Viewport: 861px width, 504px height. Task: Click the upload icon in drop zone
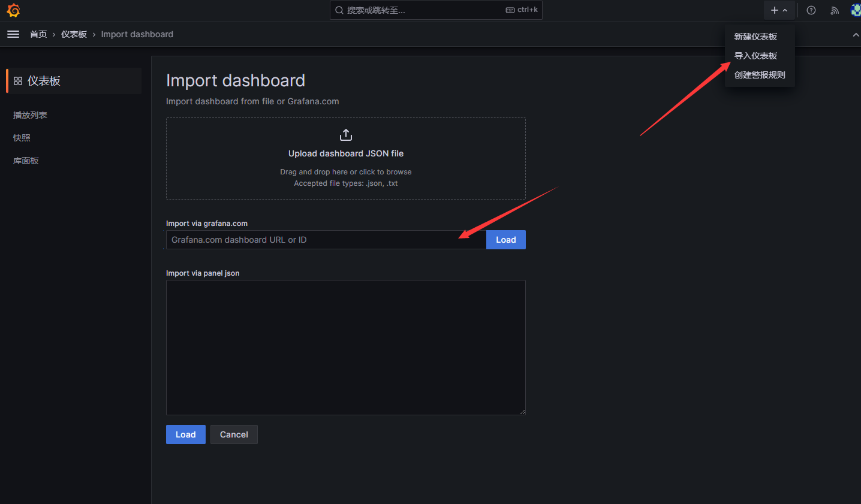(x=346, y=135)
